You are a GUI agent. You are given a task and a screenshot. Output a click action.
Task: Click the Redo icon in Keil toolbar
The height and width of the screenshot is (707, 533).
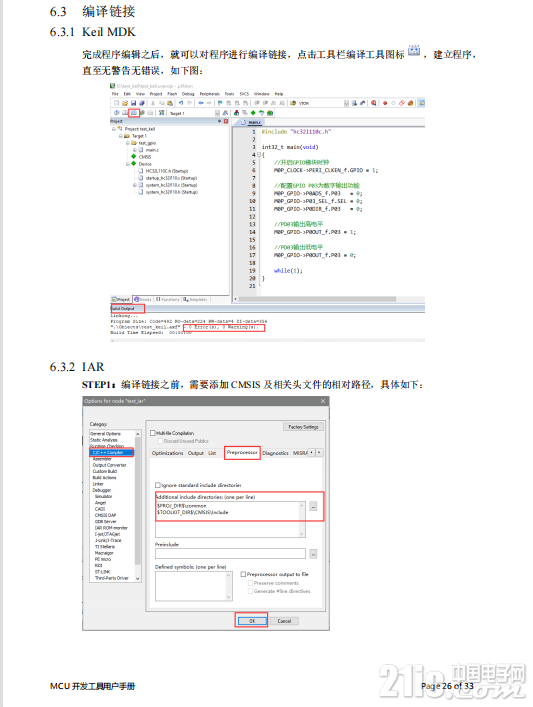(x=189, y=103)
